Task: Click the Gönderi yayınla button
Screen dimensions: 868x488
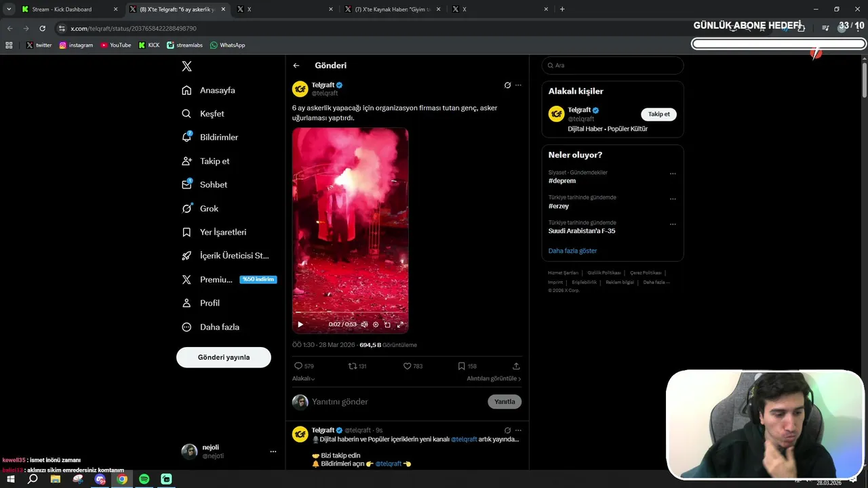Action: click(224, 357)
